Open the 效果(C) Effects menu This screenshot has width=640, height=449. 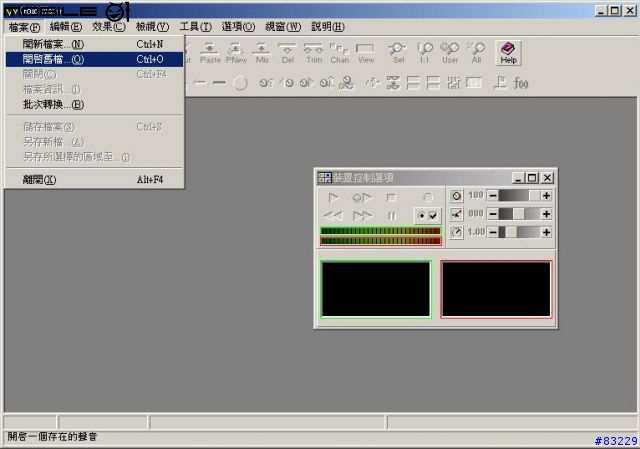(x=109, y=27)
